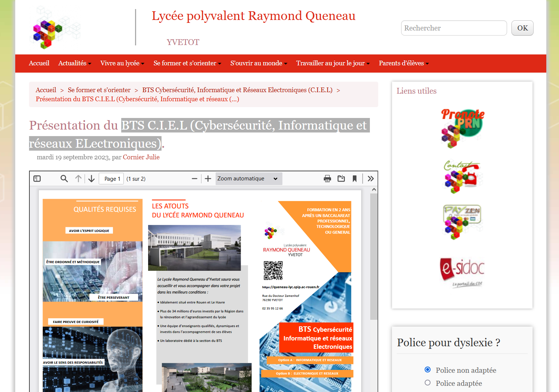Image resolution: width=559 pixels, height=392 pixels.
Task: Expand the Actualités menu
Action: pos(75,63)
